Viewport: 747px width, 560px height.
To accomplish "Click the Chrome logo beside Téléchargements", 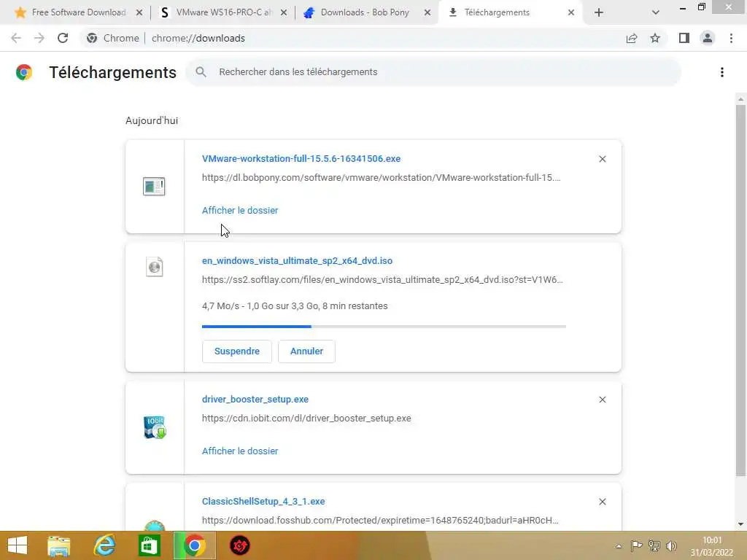I will click(x=24, y=72).
